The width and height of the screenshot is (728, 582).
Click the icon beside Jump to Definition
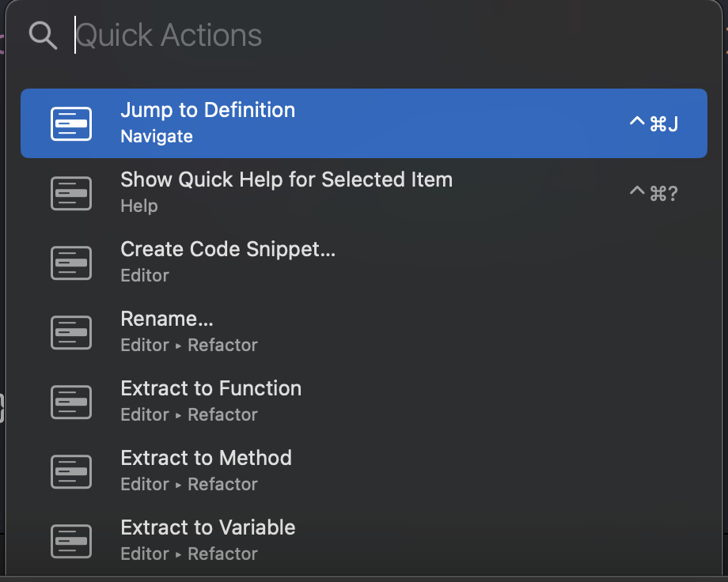71,123
